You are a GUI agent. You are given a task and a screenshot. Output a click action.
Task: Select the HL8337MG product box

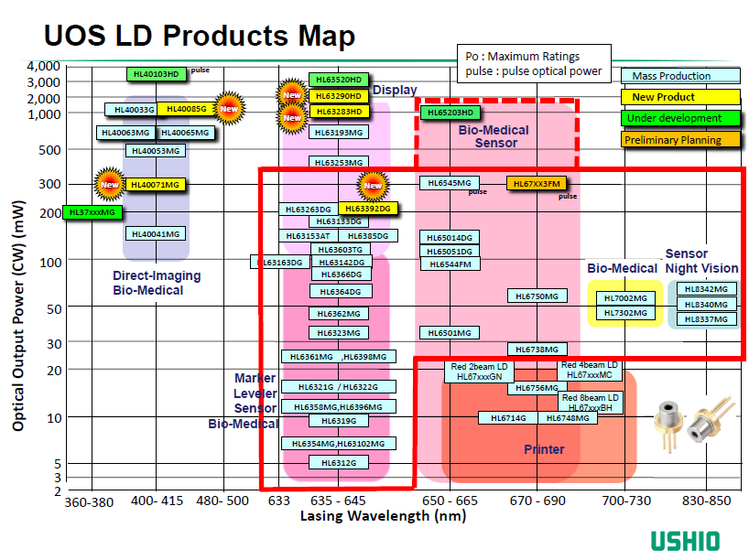pyautogui.click(x=706, y=319)
